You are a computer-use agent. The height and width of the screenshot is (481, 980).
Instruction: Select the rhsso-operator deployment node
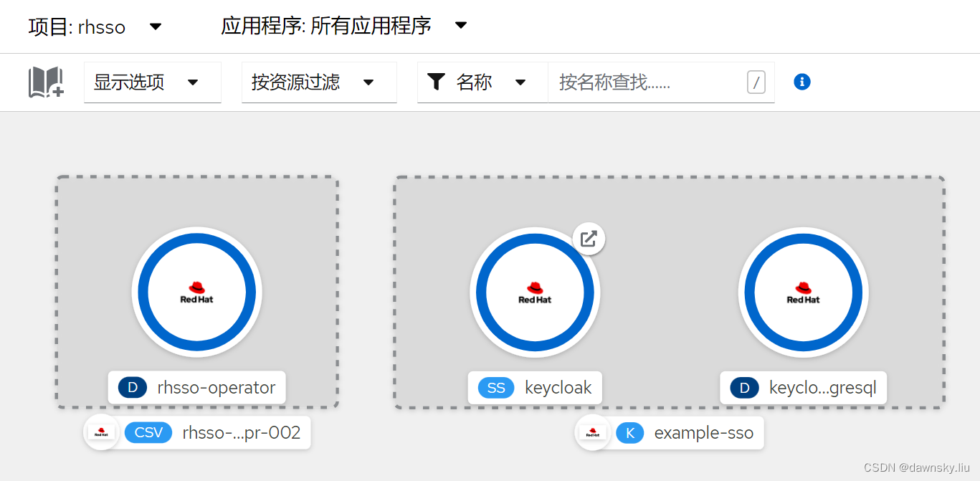197,292
